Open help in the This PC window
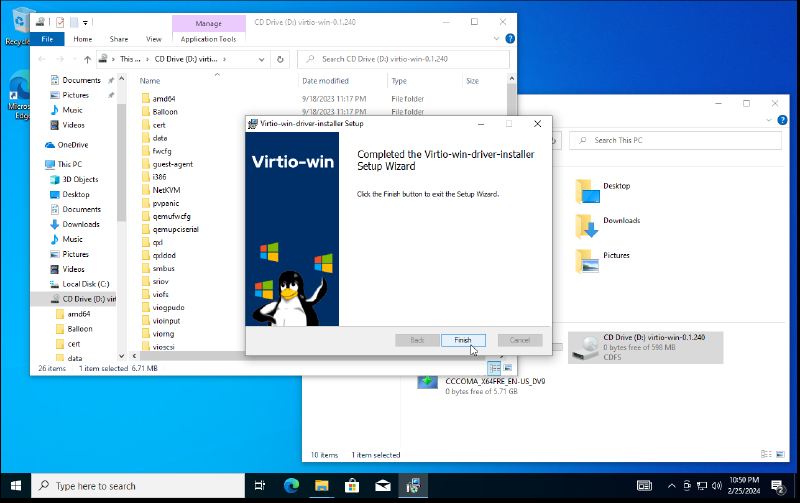 pos(782,120)
